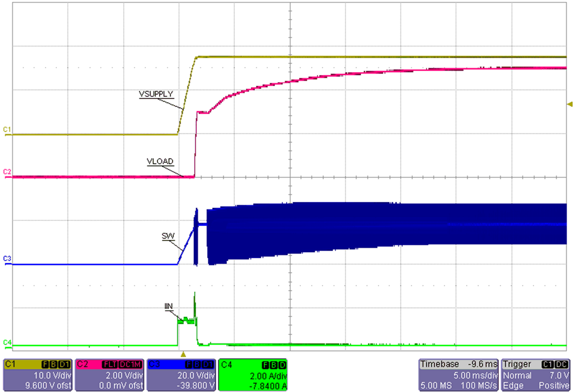
Task: Click the IIN waveform label
Action: point(168,306)
